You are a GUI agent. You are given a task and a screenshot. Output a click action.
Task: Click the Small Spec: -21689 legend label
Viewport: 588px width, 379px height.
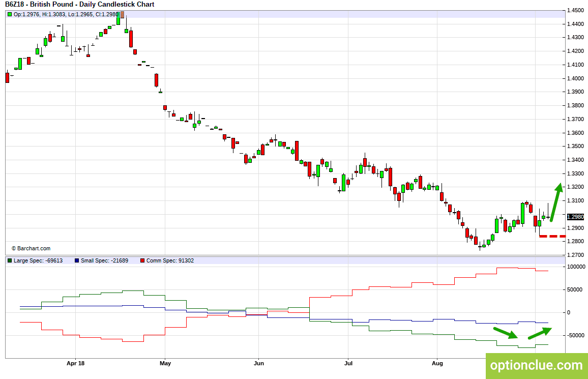[104, 260]
